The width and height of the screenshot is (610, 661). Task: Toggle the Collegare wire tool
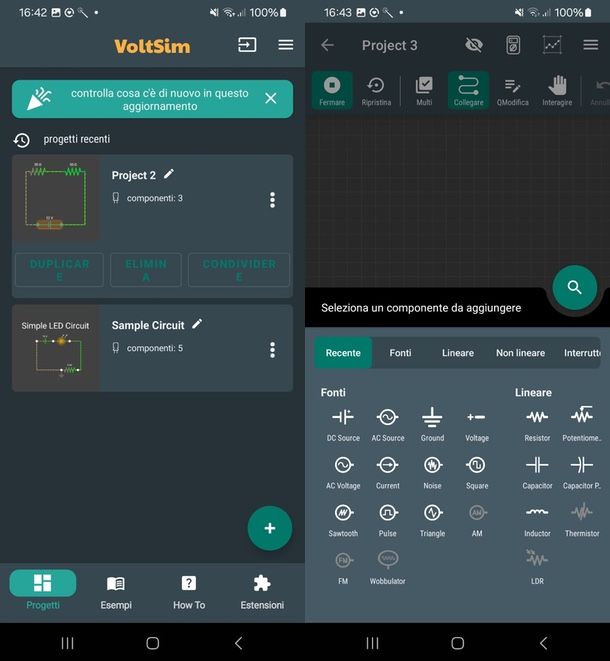pos(468,91)
